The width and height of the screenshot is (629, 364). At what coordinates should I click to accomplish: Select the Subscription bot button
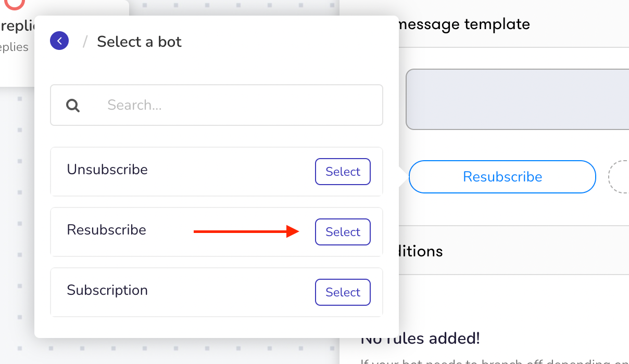pyautogui.click(x=343, y=292)
